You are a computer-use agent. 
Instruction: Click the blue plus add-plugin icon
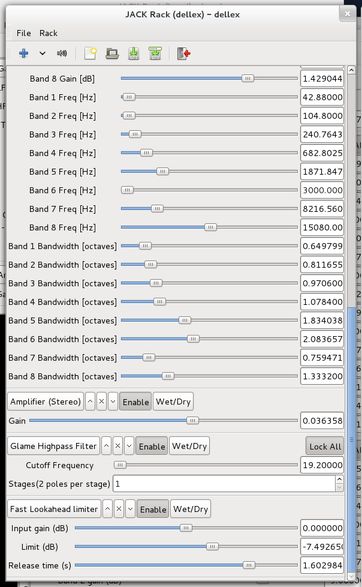pos(24,54)
